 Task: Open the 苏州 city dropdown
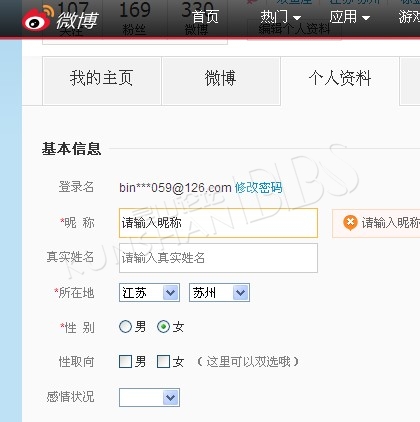click(x=219, y=293)
